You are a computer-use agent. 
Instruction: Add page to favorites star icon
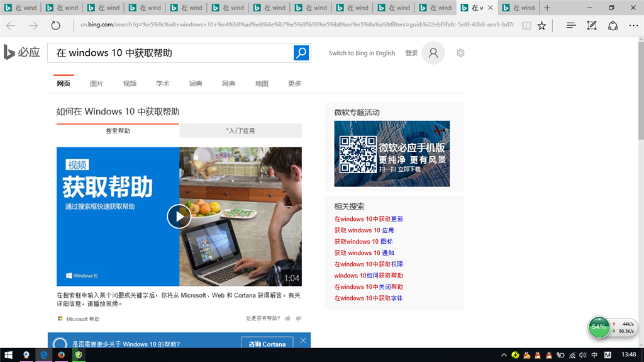541,26
